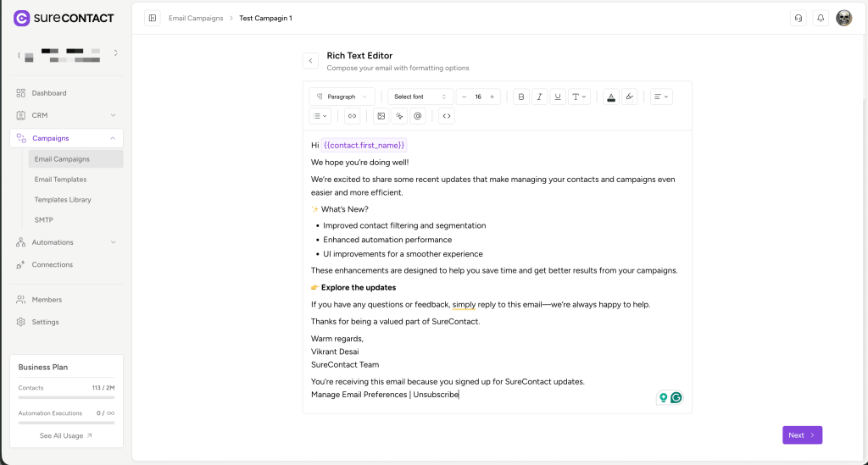The image size is (868, 465).
Task: Open the Select font dropdown
Action: tap(420, 97)
